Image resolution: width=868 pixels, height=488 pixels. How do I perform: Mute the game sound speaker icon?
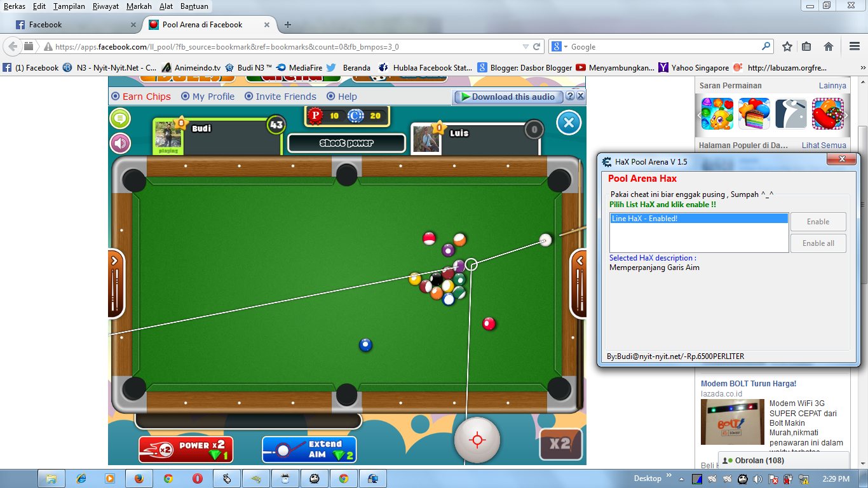click(120, 143)
